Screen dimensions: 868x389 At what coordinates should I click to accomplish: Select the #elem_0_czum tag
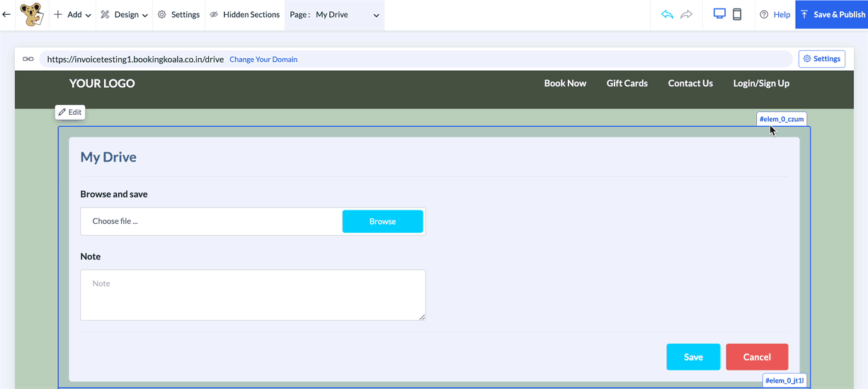[x=782, y=119]
